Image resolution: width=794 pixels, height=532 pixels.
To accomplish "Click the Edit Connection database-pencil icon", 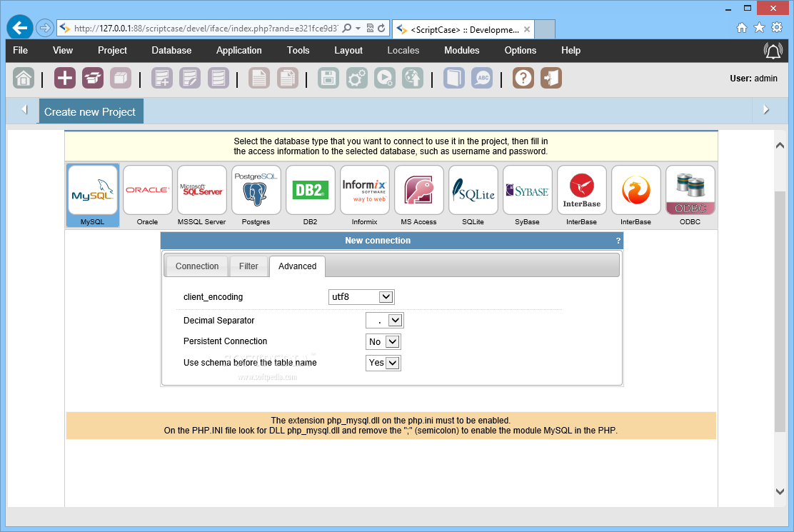I will [190, 79].
